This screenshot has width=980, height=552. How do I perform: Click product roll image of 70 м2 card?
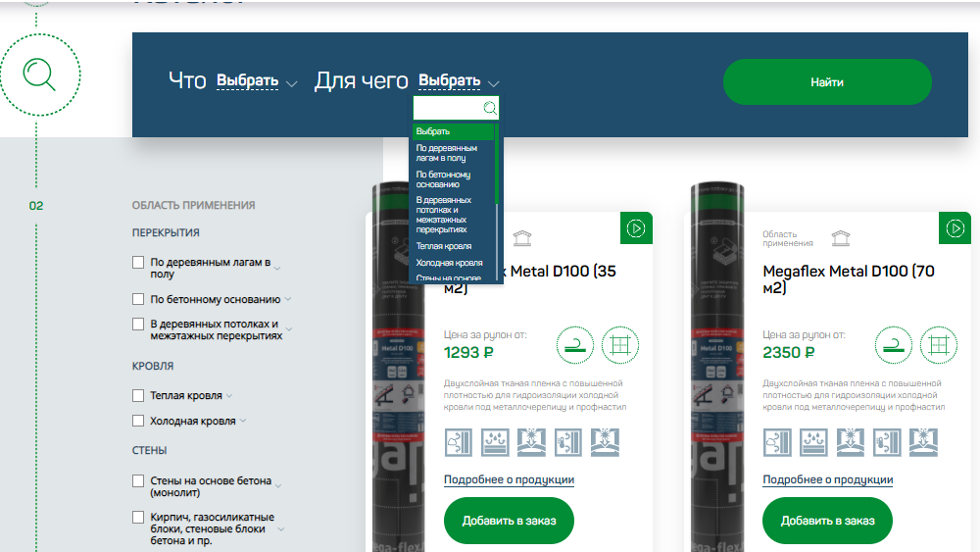tap(717, 367)
